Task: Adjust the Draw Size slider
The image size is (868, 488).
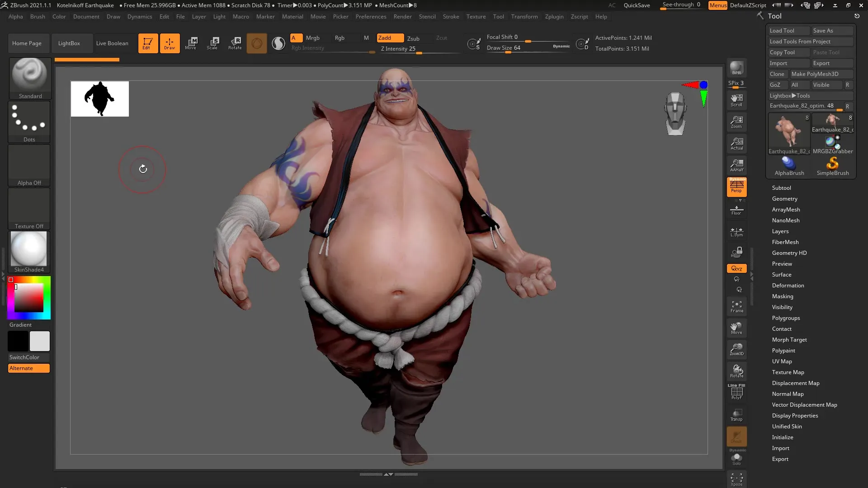Action: [528, 48]
